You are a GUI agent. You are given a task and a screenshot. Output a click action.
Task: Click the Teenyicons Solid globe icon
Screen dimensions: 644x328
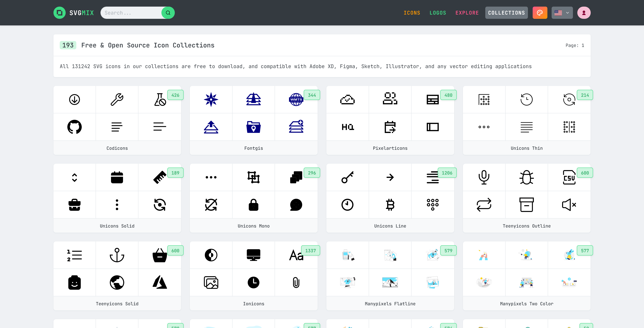coord(117,283)
